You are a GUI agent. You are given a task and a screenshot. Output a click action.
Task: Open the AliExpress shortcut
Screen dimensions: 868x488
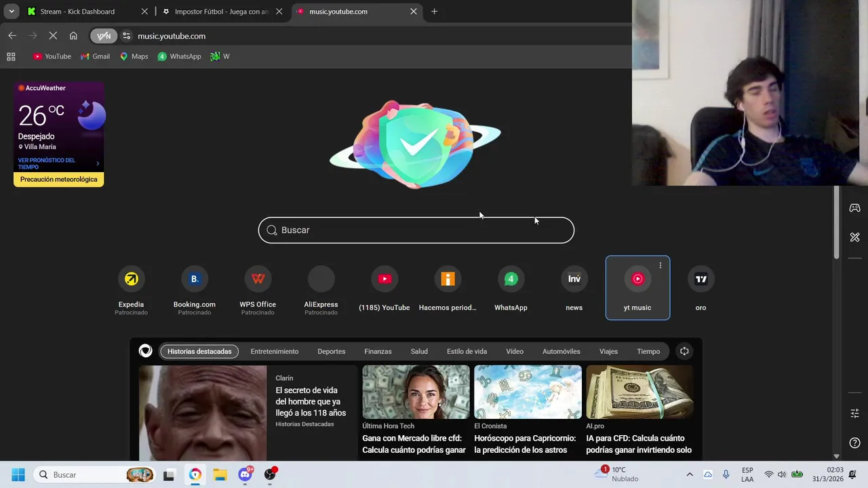coord(321,287)
